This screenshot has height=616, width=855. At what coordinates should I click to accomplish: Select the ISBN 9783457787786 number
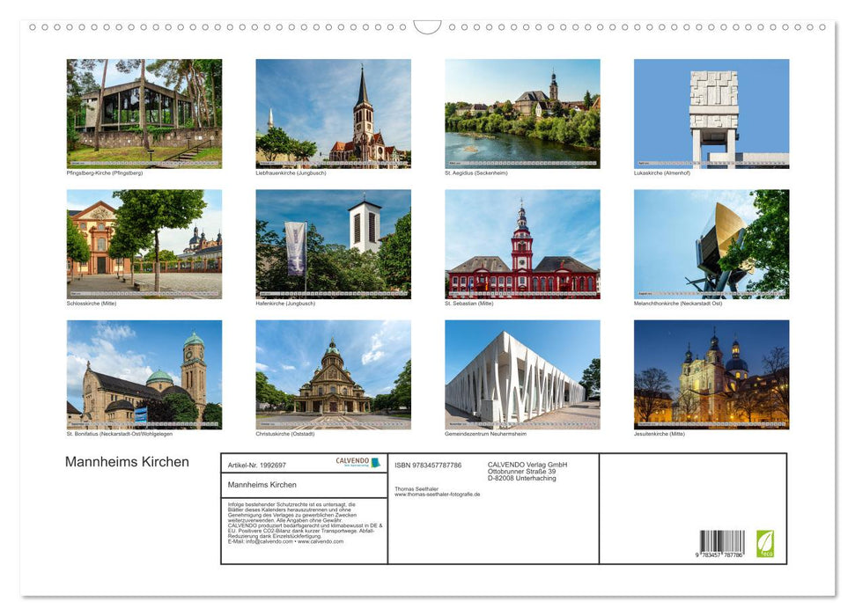(426, 466)
